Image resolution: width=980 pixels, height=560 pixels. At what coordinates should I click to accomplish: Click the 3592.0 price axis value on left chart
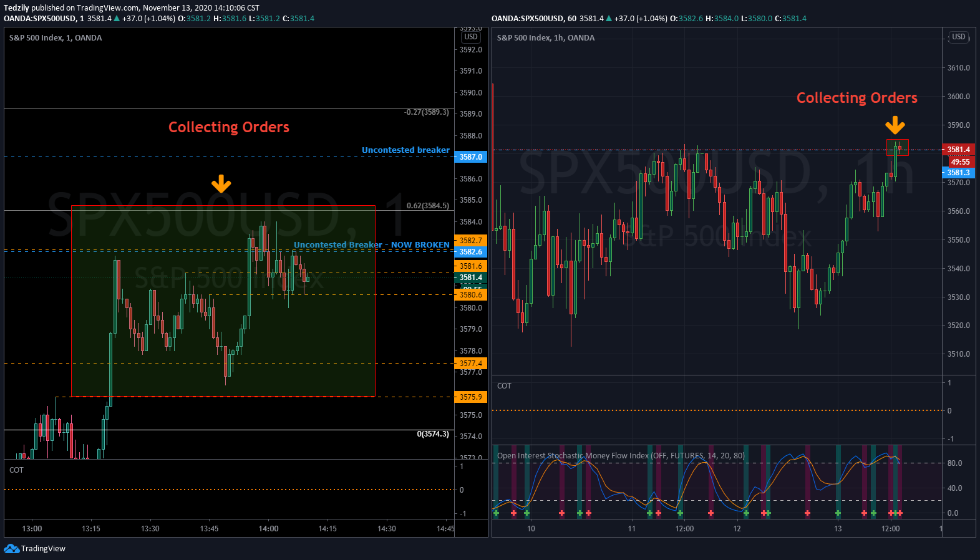(471, 50)
